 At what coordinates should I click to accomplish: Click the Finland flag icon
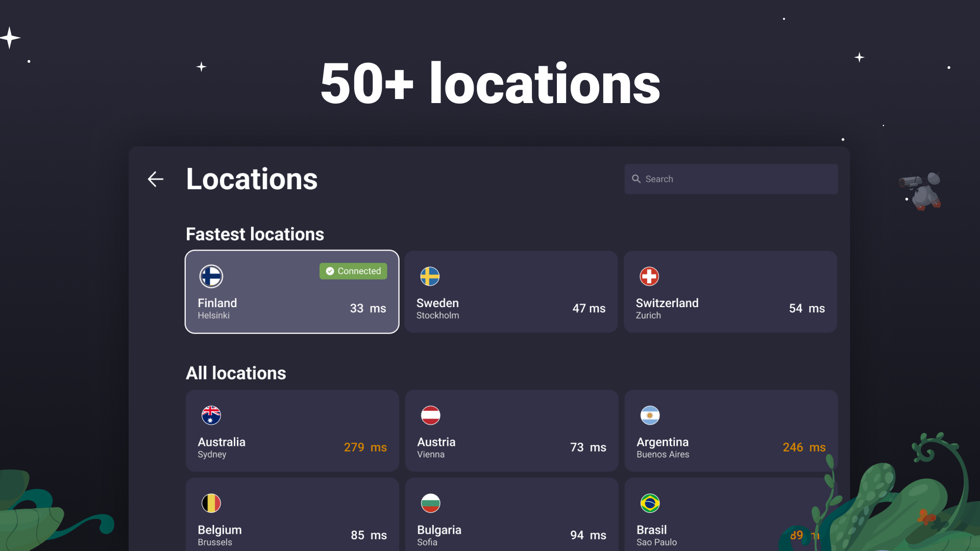click(x=211, y=276)
